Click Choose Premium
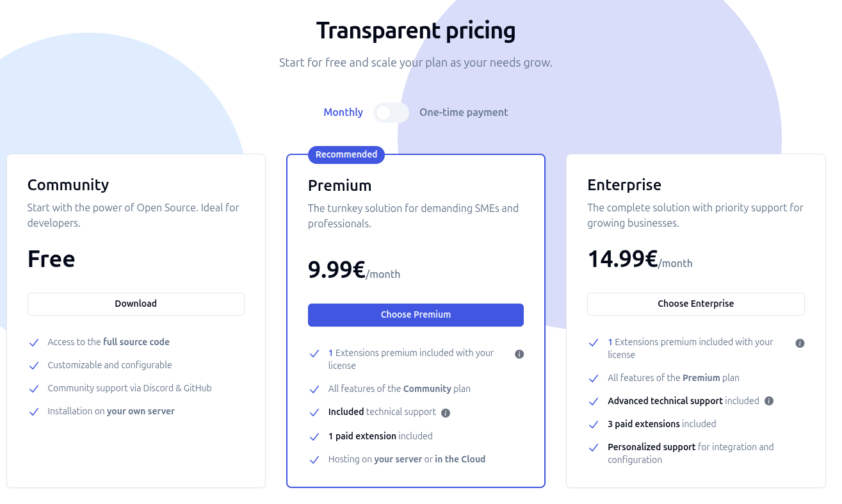The image size is (842, 504). click(416, 314)
